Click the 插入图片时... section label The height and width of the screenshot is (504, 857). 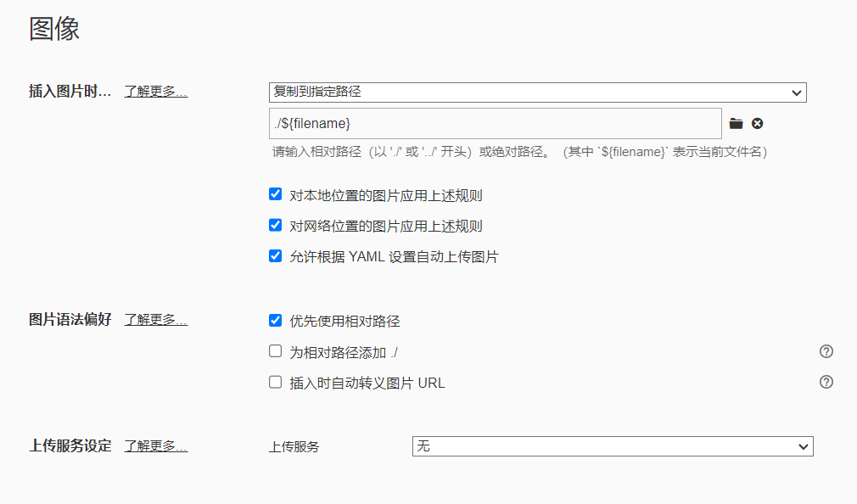[70, 92]
